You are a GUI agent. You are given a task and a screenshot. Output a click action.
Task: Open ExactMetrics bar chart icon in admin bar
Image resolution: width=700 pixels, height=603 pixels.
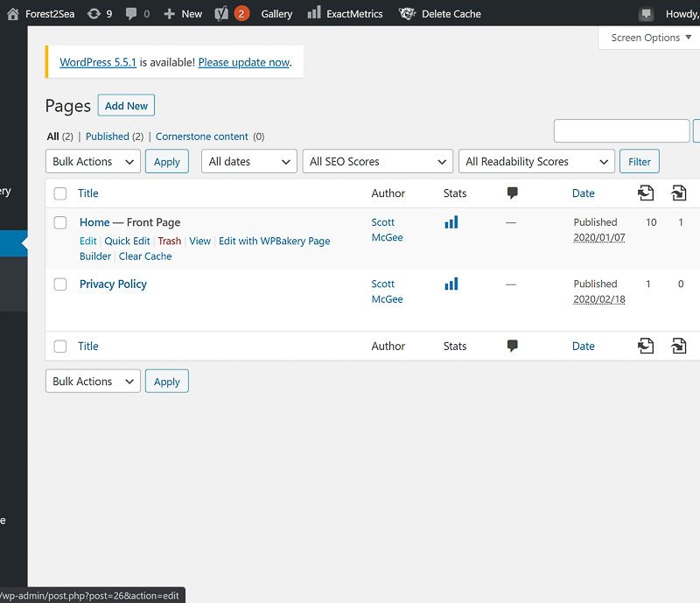tap(314, 14)
